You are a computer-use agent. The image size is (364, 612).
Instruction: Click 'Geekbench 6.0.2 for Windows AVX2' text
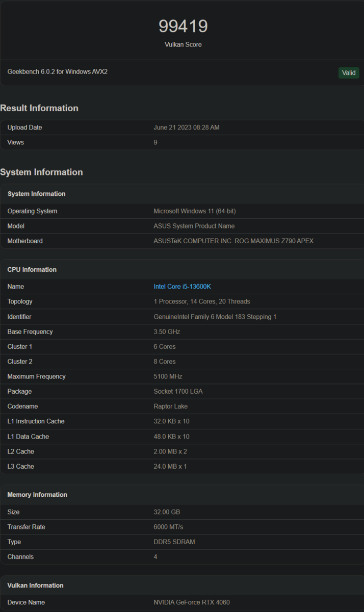point(57,72)
